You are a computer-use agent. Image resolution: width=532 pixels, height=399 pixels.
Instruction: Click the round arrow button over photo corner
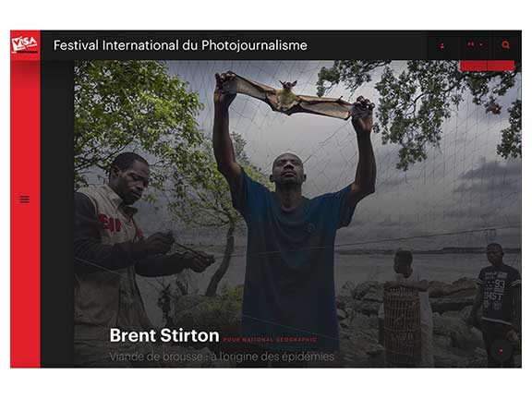click(501, 350)
